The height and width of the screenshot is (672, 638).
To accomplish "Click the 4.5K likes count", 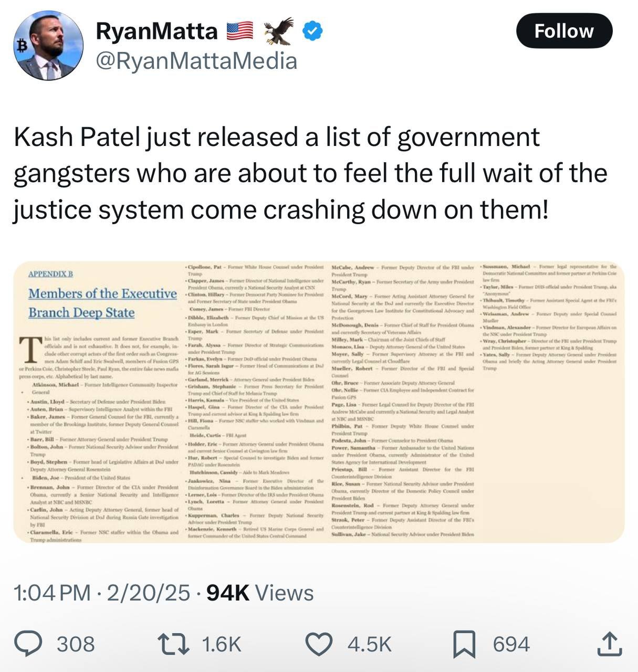I will click(x=369, y=644).
